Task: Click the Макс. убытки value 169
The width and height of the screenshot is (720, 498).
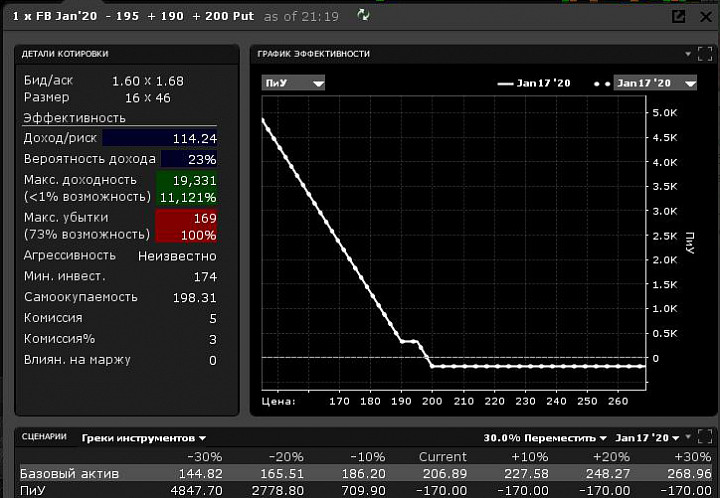Action: pos(205,218)
